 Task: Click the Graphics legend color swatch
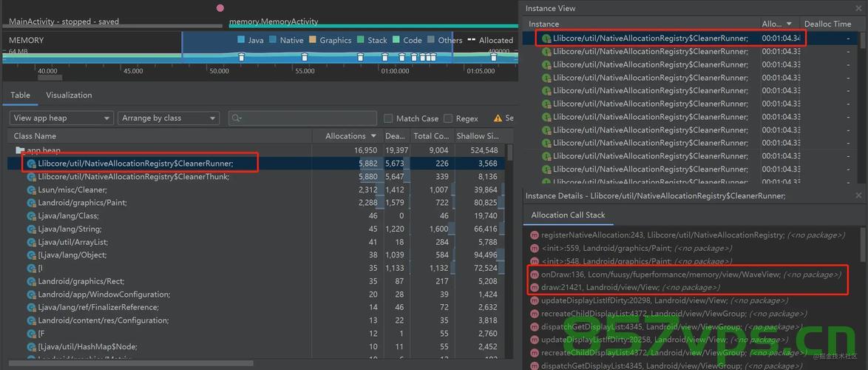[313, 40]
